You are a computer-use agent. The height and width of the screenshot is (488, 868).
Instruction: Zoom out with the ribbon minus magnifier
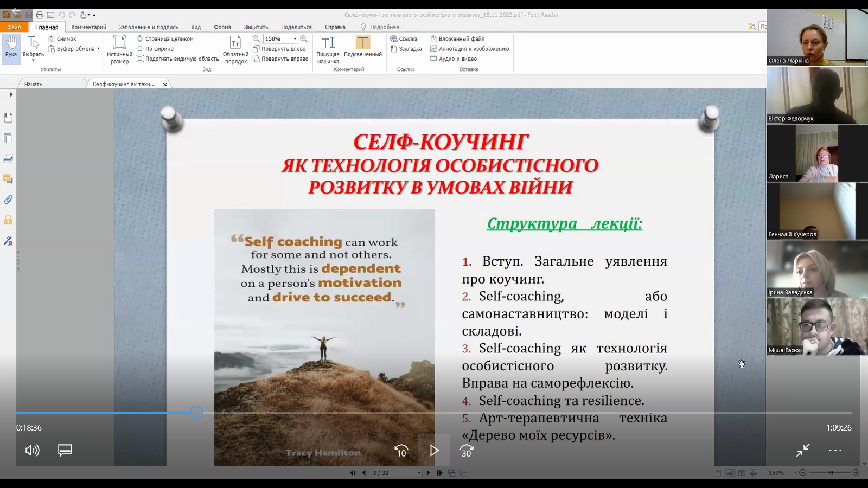point(256,39)
